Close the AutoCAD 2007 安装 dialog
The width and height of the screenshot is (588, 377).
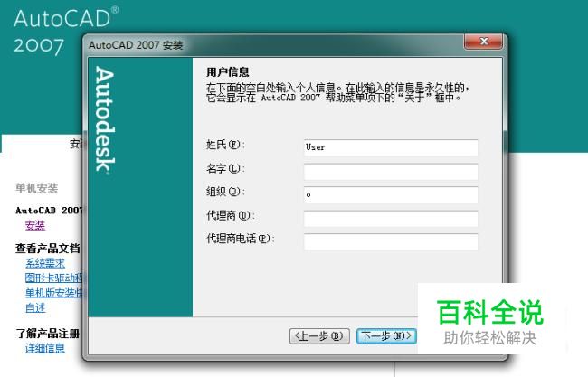click(x=483, y=42)
